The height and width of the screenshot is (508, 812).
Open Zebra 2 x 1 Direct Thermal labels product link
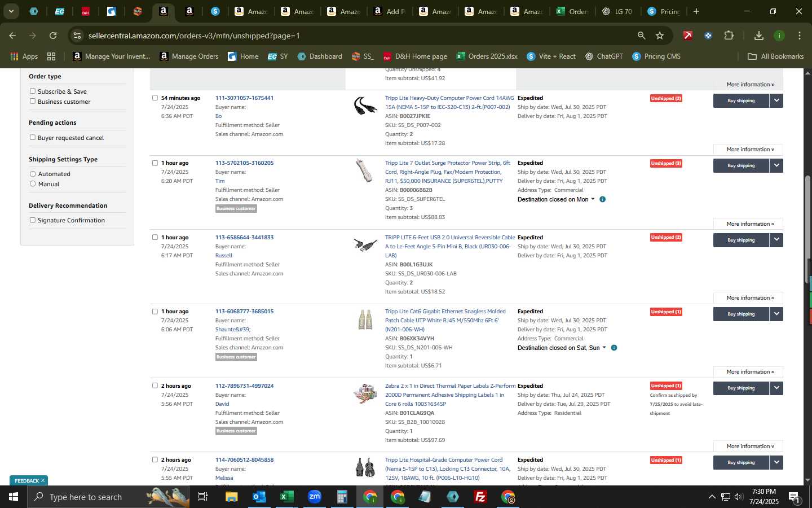[x=450, y=395]
